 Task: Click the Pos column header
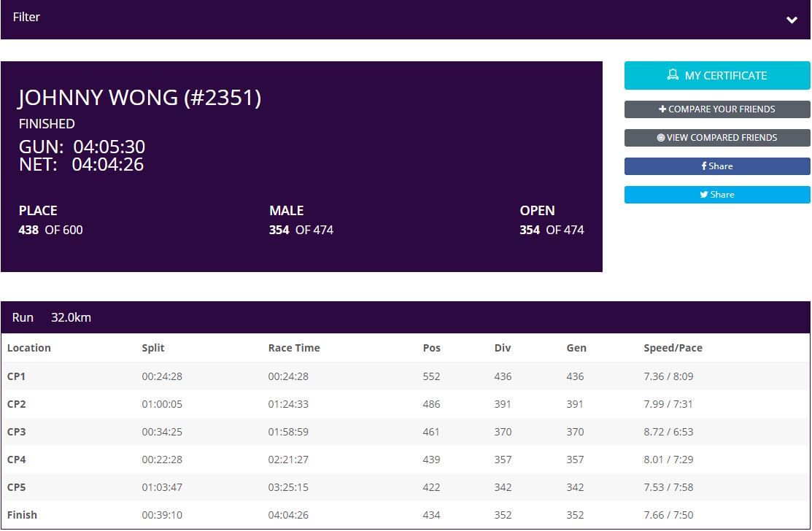[432, 348]
